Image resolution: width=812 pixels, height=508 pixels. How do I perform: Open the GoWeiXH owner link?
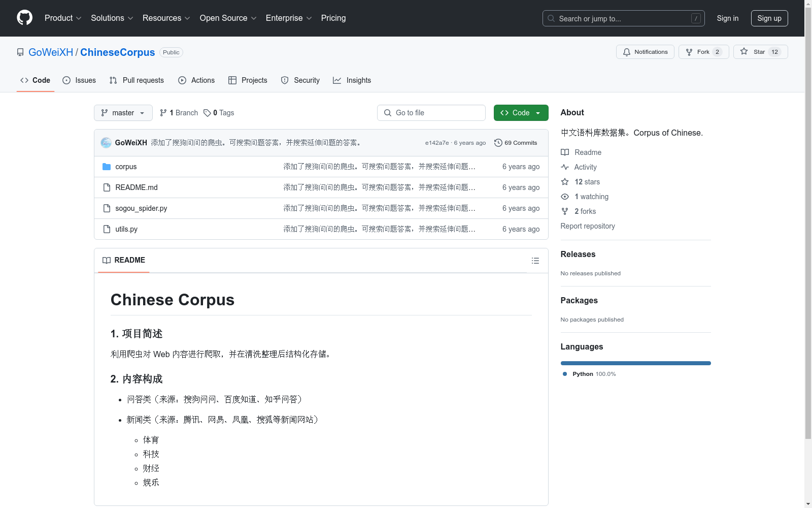pyautogui.click(x=51, y=52)
